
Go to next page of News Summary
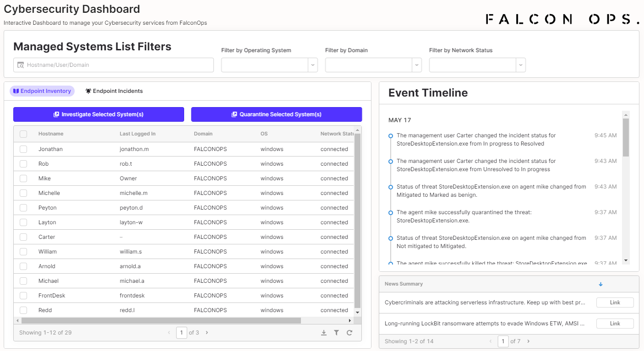(x=529, y=341)
